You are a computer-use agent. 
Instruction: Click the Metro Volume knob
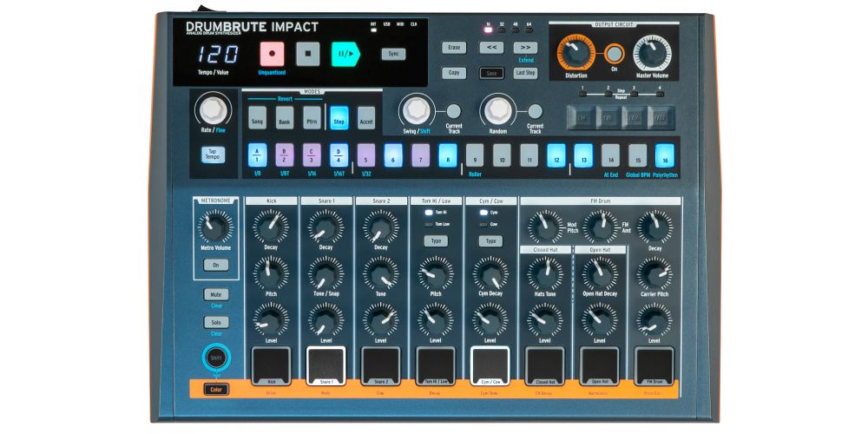(215, 227)
